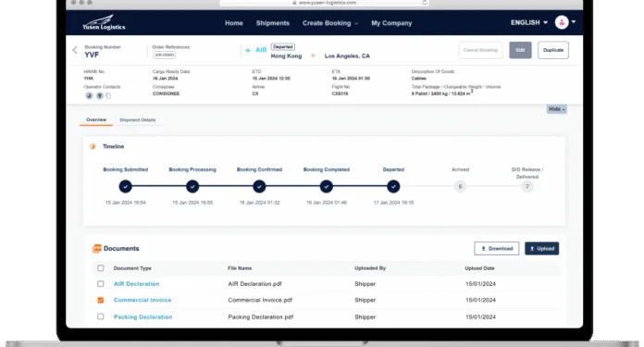Click the Upload Date column header
Screen dimensions: 644x347
click(479, 268)
